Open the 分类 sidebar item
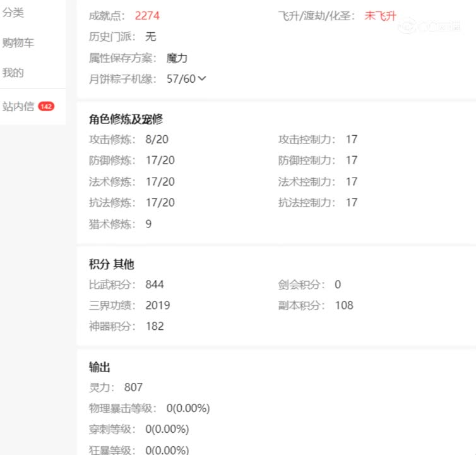The width and height of the screenshot is (476, 455). click(x=13, y=13)
